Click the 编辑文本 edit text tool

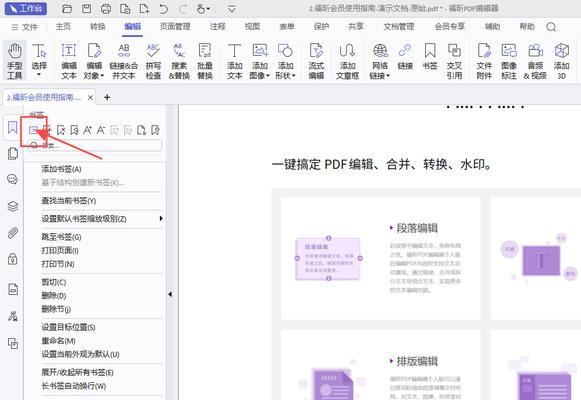pos(69,61)
